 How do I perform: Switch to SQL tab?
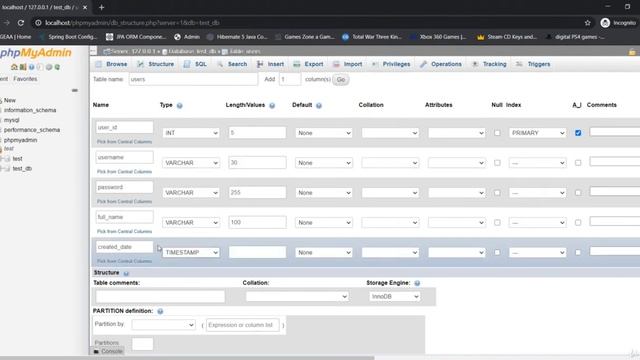[x=195, y=64]
